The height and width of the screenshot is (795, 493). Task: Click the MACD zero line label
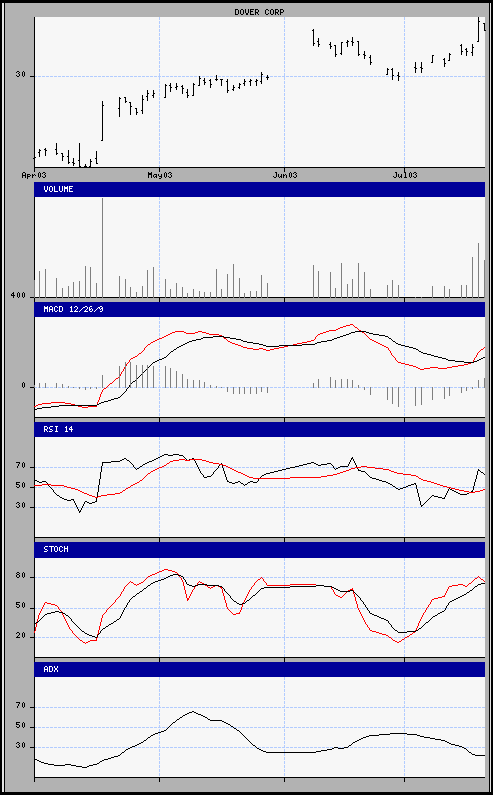[23, 386]
